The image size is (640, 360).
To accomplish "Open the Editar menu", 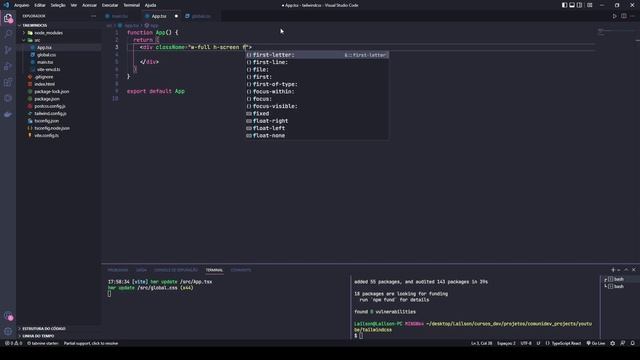I will [x=40, y=5].
